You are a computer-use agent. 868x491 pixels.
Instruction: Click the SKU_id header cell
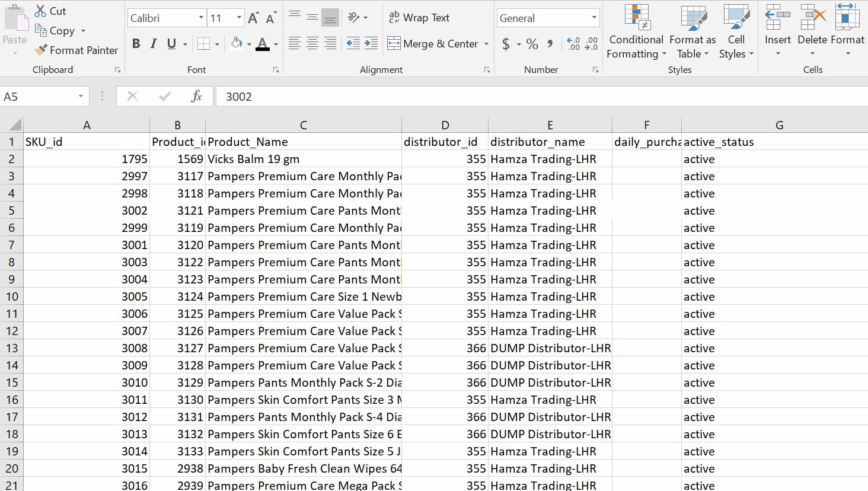tap(87, 142)
